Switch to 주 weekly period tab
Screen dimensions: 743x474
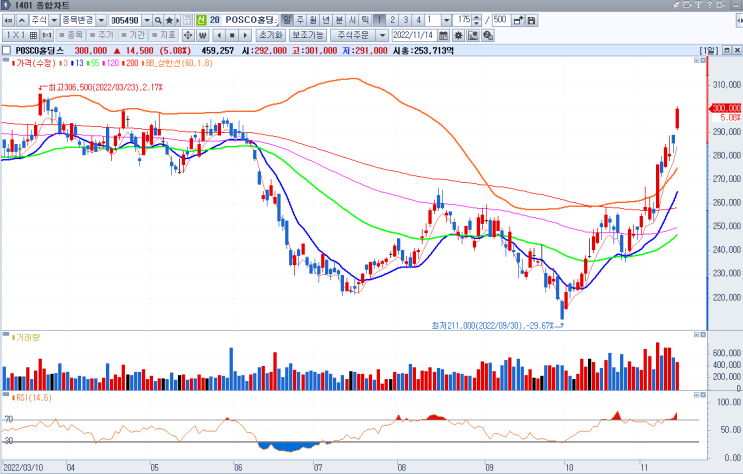coord(300,20)
